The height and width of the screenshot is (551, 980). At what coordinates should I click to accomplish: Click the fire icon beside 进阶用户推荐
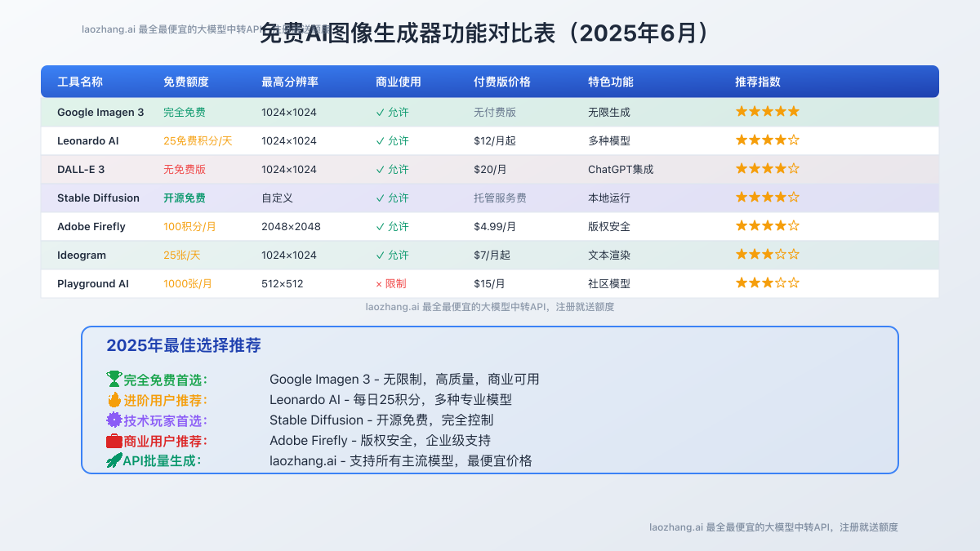[114, 400]
